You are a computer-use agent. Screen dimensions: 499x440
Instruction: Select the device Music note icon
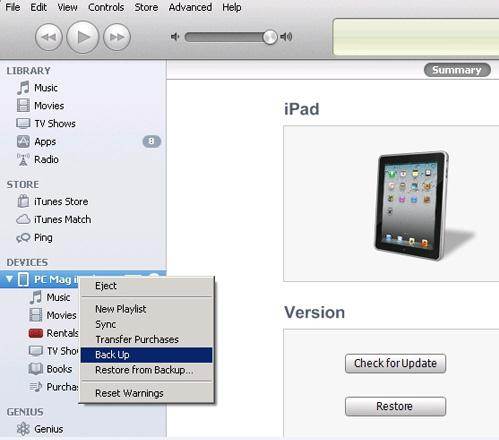point(36,297)
